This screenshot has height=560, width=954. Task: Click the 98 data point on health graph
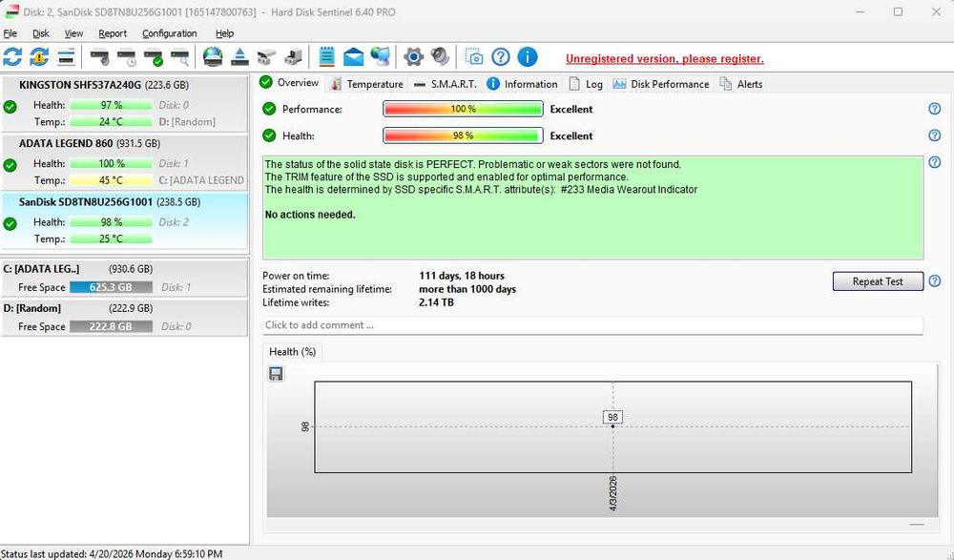click(x=612, y=426)
